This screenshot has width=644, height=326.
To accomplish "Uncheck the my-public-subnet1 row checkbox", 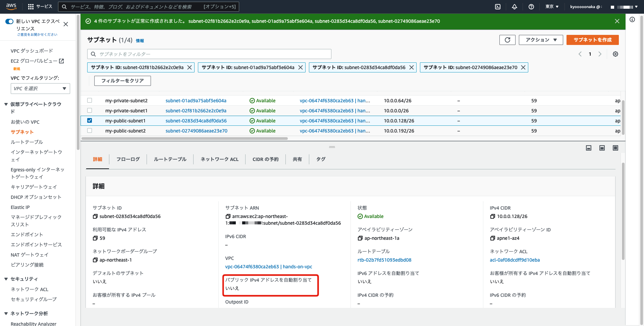I will pos(90,120).
